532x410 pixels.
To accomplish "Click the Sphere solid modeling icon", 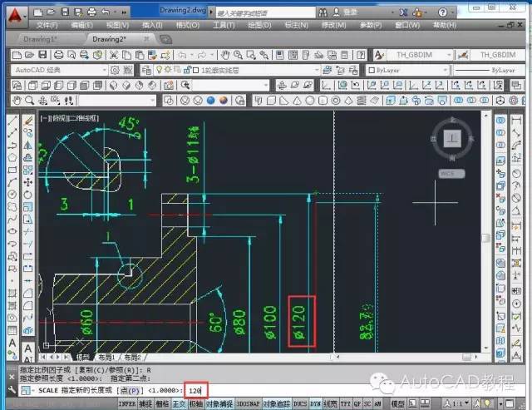I will point(309,101).
